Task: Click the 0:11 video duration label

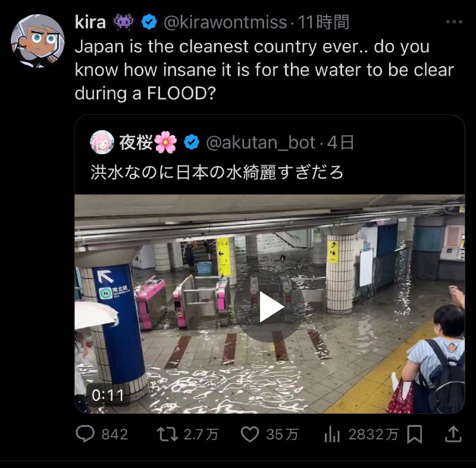Action: point(108,395)
